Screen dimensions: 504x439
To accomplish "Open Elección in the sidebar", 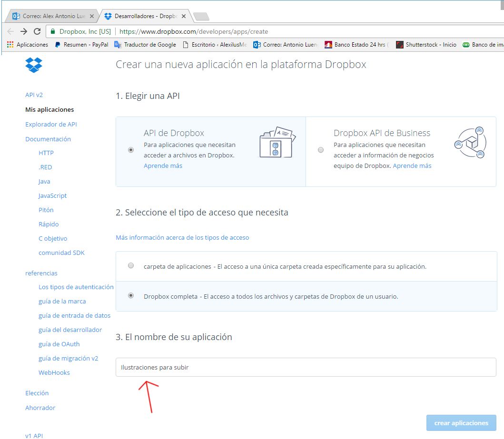I will click(x=37, y=393).
